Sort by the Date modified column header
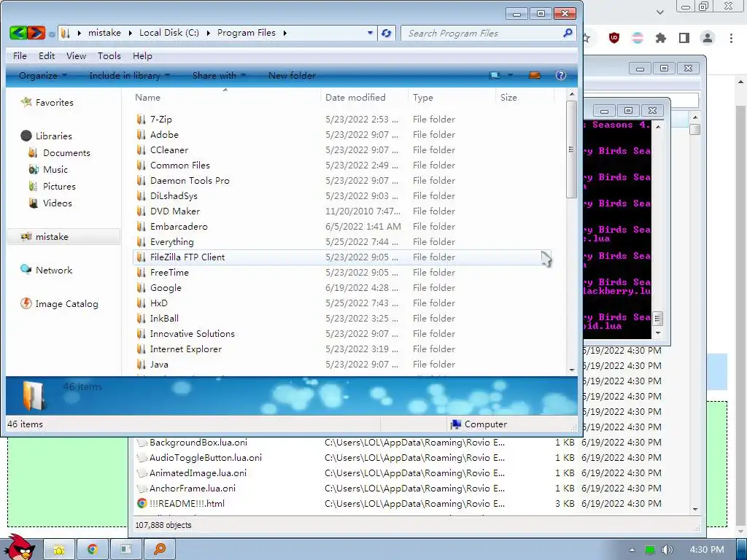This screenshot has height=560, width=747. pos(365,97)
